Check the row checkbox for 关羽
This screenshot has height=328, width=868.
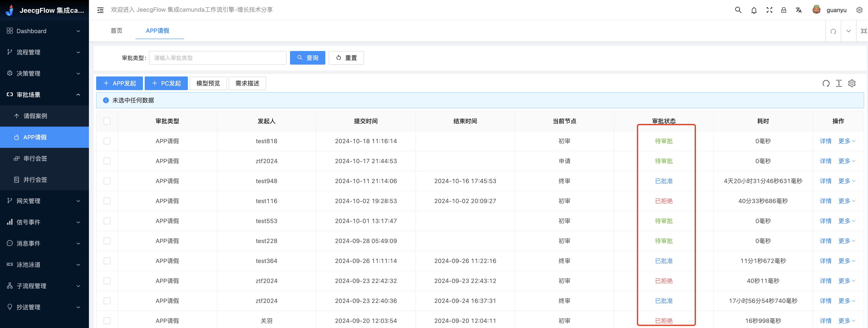pos(107,321)
